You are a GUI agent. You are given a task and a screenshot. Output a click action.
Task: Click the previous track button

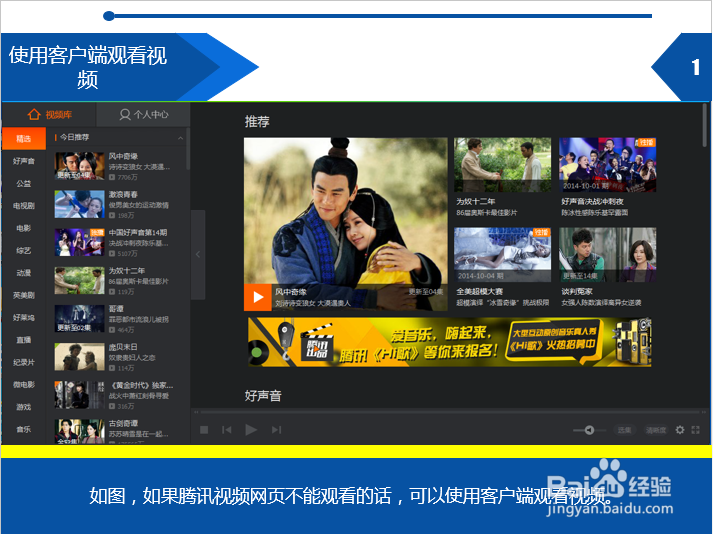pos(226,430)
